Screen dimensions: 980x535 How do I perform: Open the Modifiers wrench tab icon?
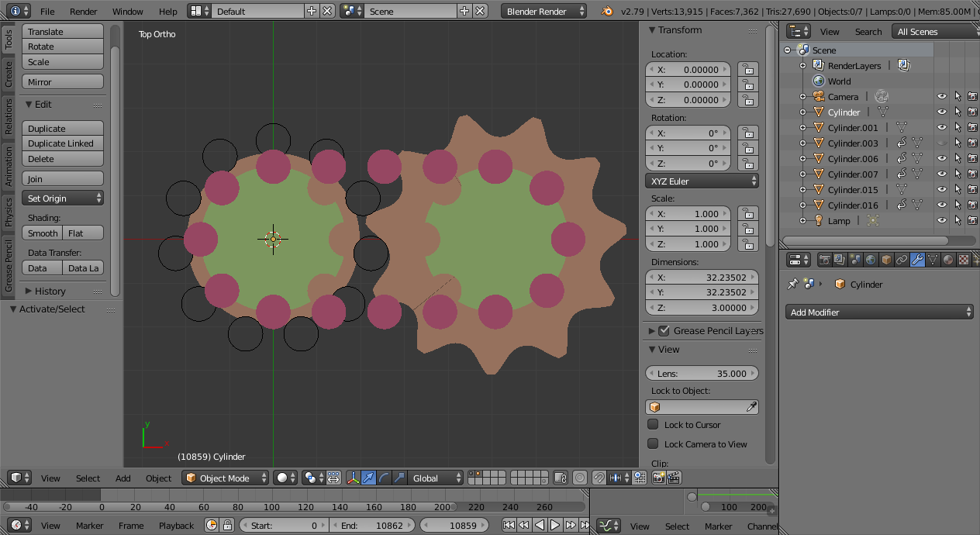tap(917, 260)
